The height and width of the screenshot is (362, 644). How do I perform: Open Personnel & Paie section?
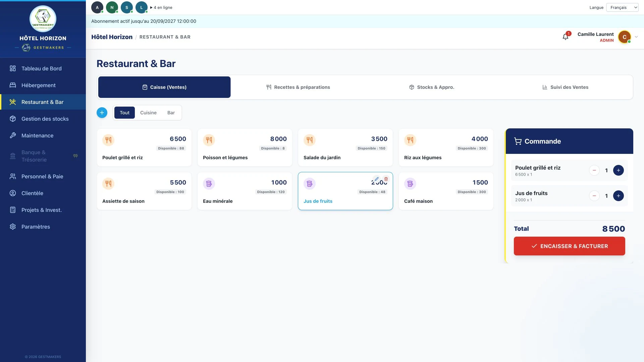point(43,176)
